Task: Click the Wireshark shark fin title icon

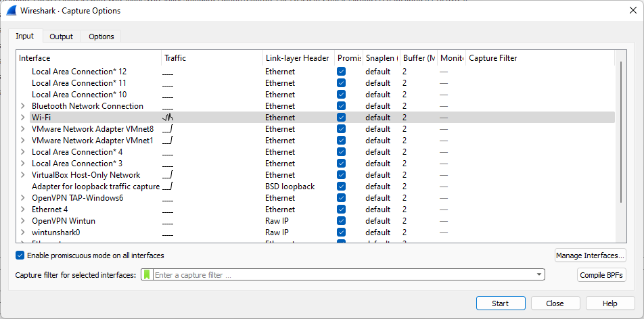Action: (11, 11)
